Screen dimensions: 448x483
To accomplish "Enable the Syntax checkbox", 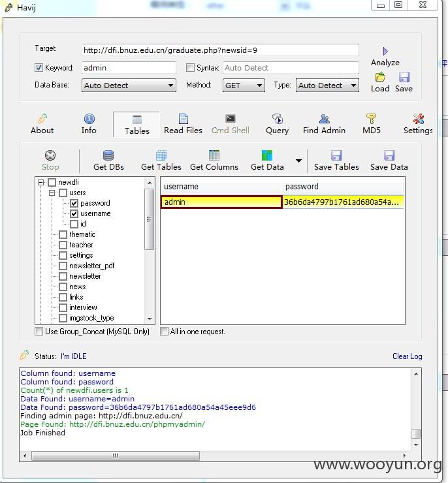I will pyautogui.click(x=191, y=68).
